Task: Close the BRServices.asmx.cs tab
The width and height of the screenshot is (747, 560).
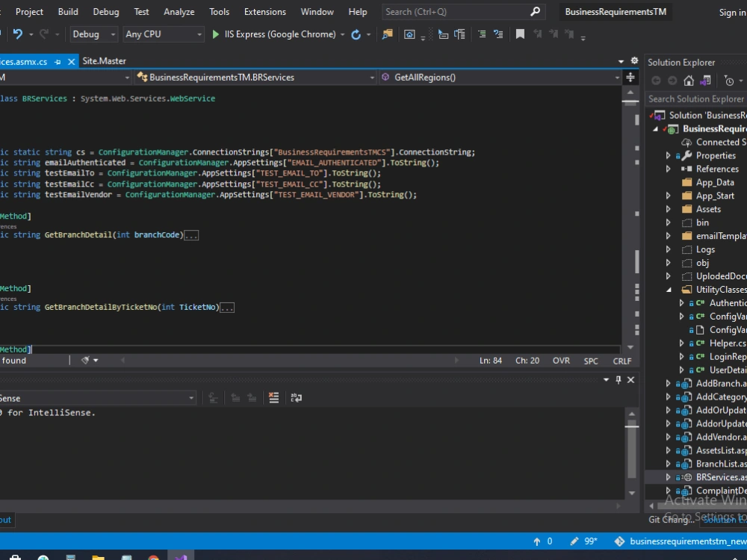Action: coord(72,62)
